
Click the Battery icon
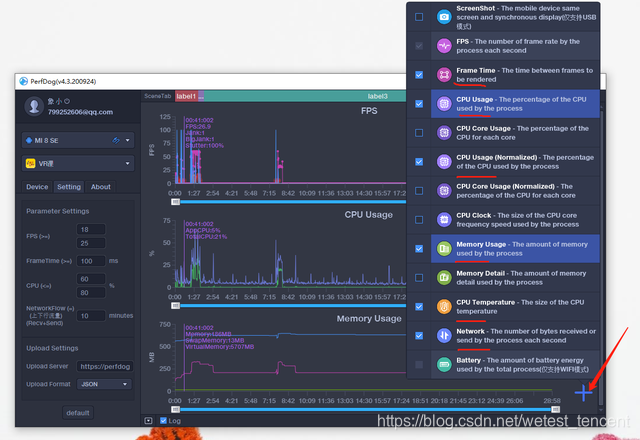click(x=444, y=364)
